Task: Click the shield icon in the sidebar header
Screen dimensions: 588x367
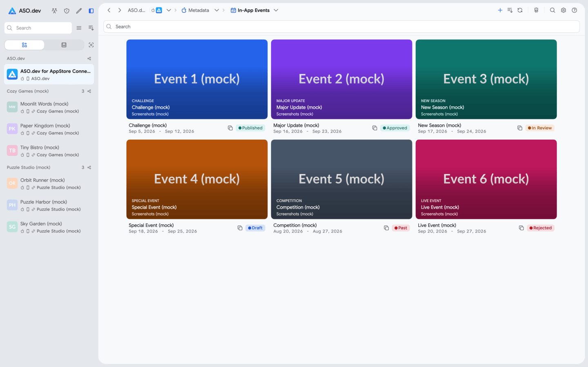Action: pyautogui.click(x=67, y=11)
